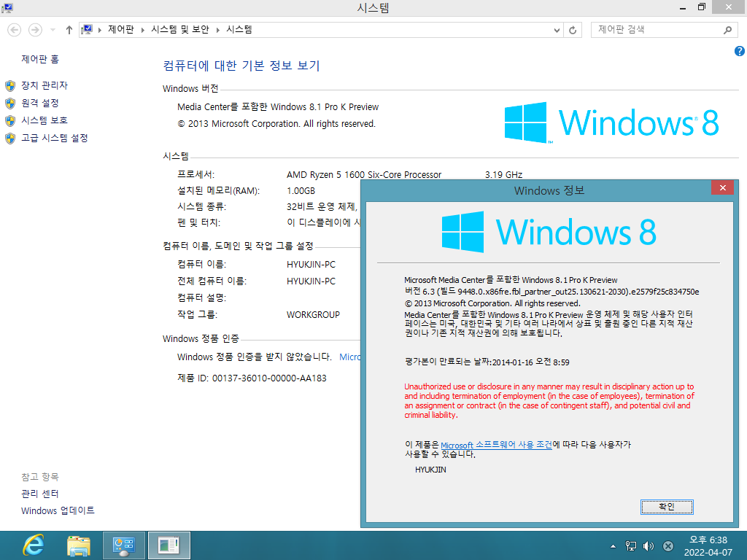
Task: Open 시스템 보호 in the sidebar
Action: point(44,120)
